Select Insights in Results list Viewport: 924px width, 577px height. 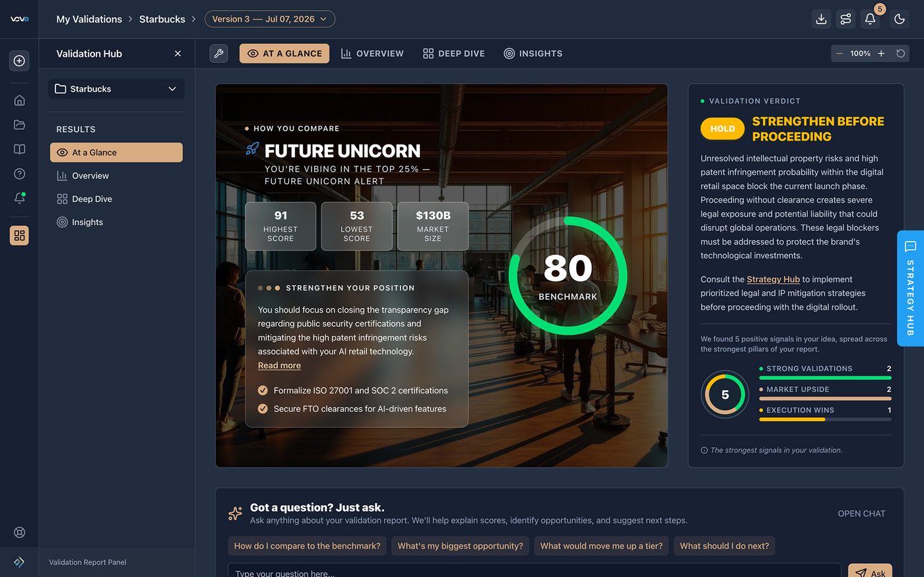pos(116,222)
